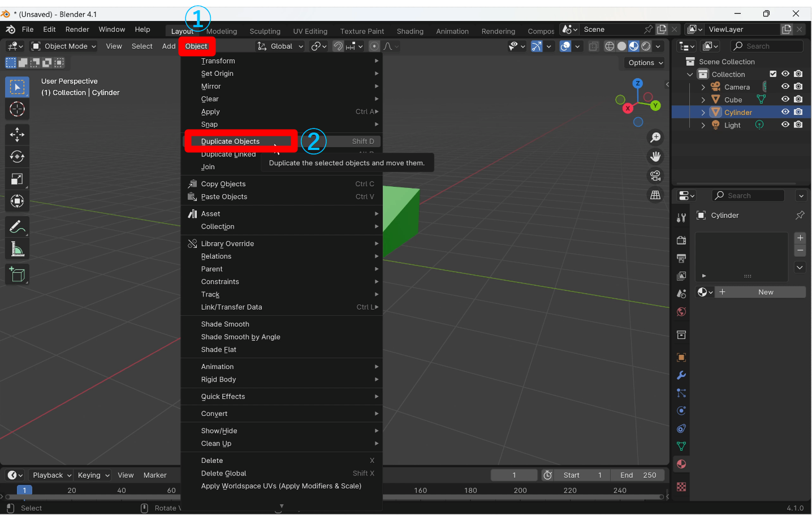This screenshot has height=515, width=812.
Task: Expand the Light item in outliner
Action: click(703, 125)
